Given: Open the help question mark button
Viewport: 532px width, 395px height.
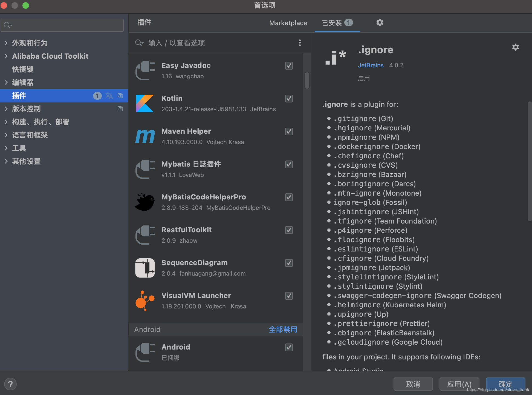Looking at the screenshot, I should point(10,384).
